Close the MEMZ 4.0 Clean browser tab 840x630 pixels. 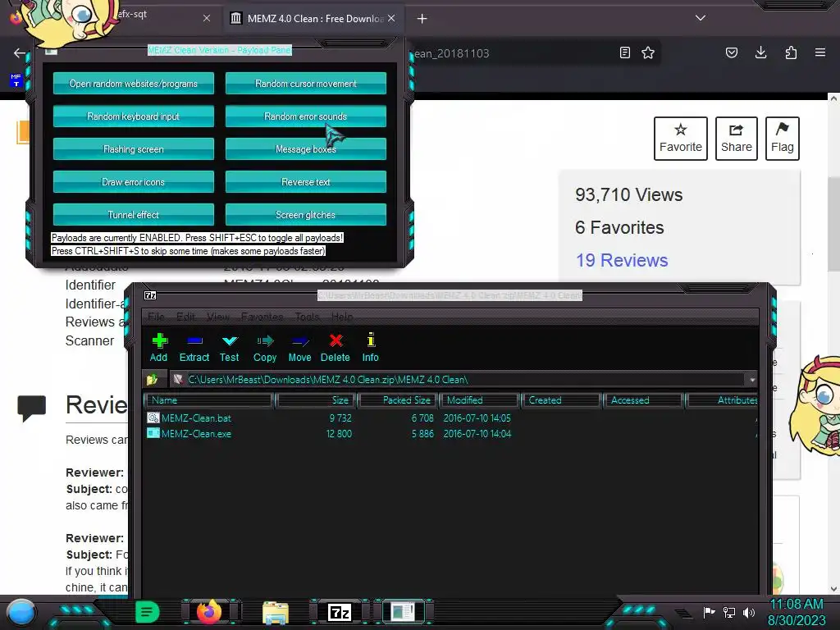(391, 19)
